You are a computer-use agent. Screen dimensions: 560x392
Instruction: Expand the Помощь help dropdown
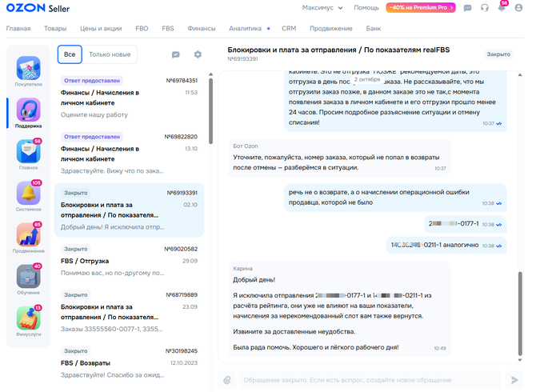[369, 8]
